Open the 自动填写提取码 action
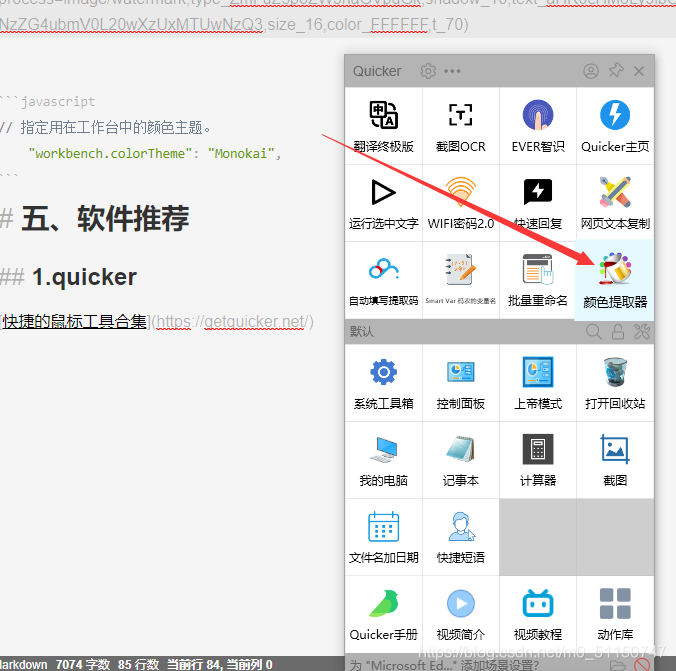This screenshot has height=671, width=676. click(383, 280)
